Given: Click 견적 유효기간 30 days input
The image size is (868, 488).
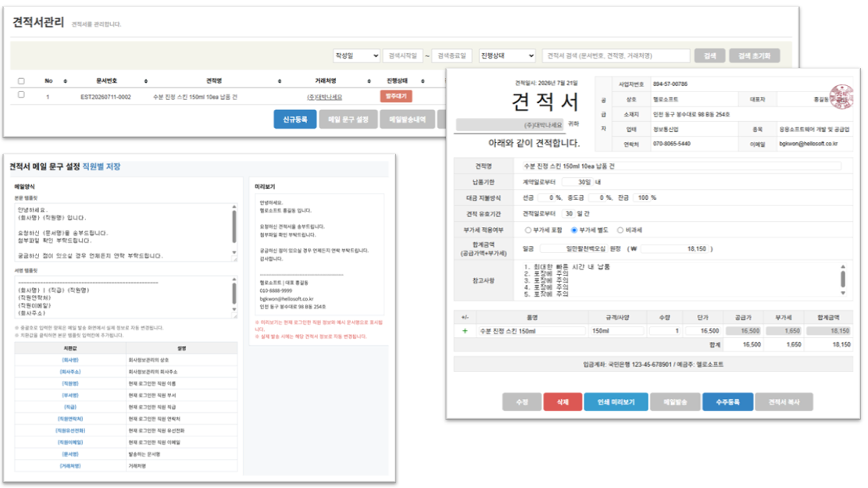Looking at the screenshot, I should pos(568,214).
